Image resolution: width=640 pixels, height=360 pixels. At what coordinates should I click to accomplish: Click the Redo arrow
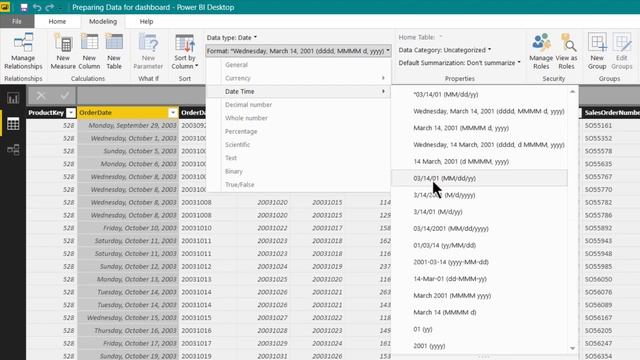(x=50, y=7)
